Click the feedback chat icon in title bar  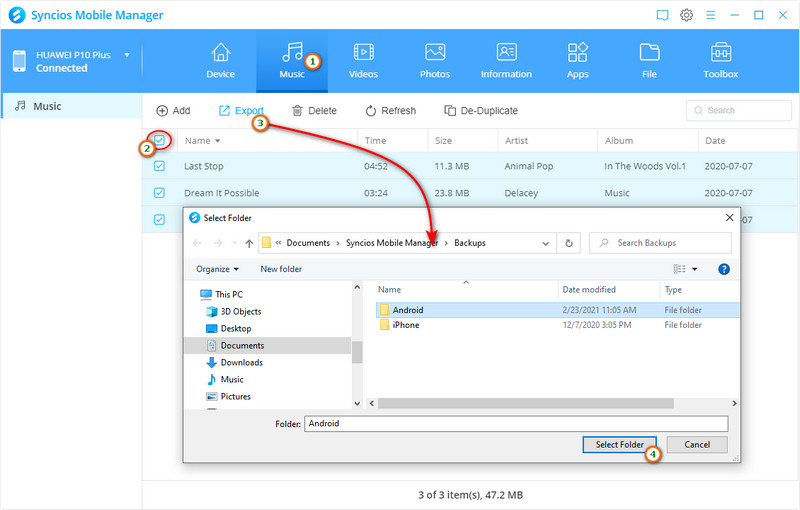(662, 15)
